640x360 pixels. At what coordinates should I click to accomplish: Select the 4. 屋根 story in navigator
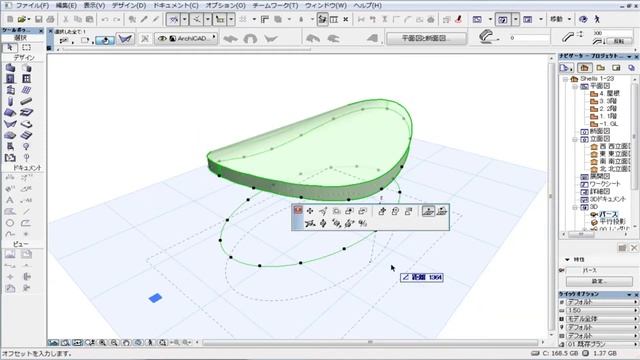click(x=610, y=93)
